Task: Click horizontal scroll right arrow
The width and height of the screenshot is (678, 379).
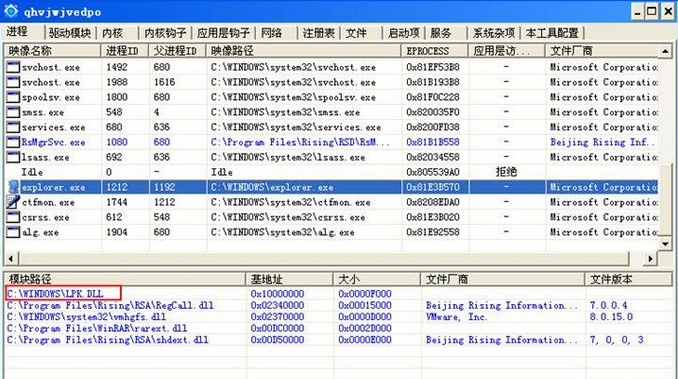Action: 650,258
